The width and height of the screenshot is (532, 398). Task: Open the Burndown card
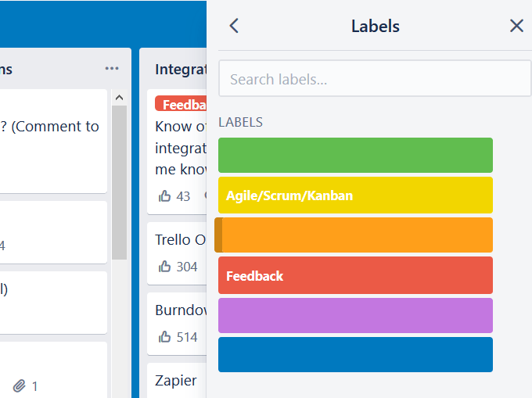(x=177, y=324)
